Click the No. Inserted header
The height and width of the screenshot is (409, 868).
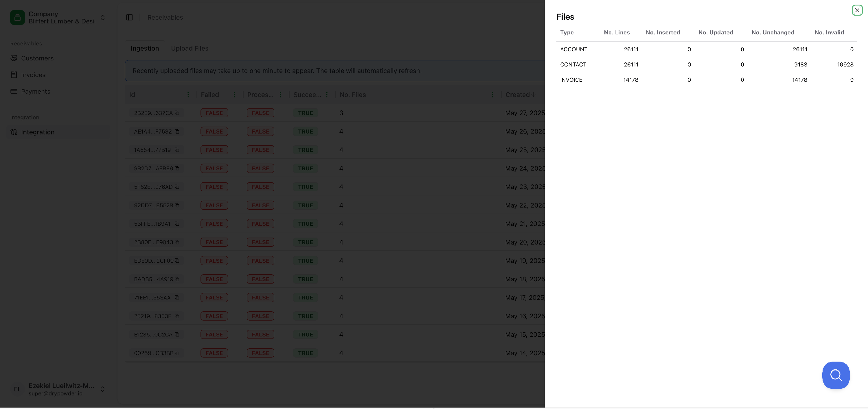point(663,32)
